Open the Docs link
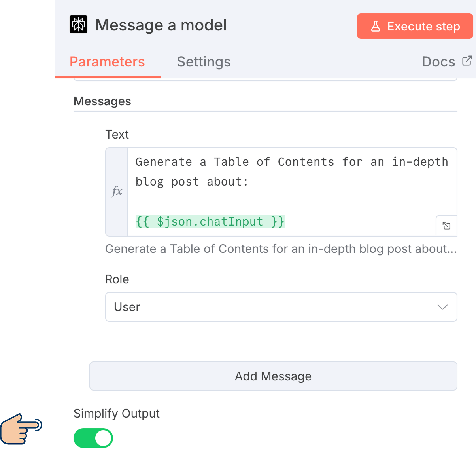 [438, 61]
